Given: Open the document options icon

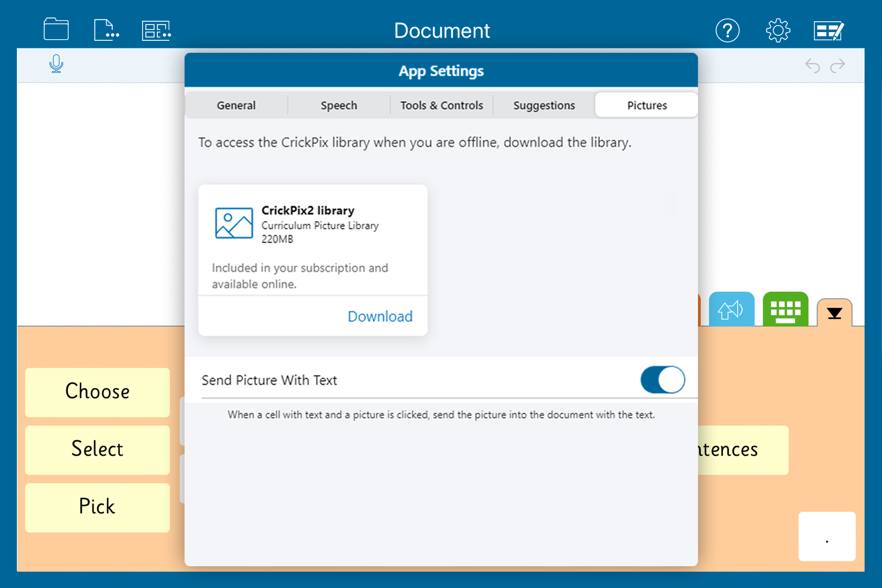Looking at the screenshot, I should [106, 30].
